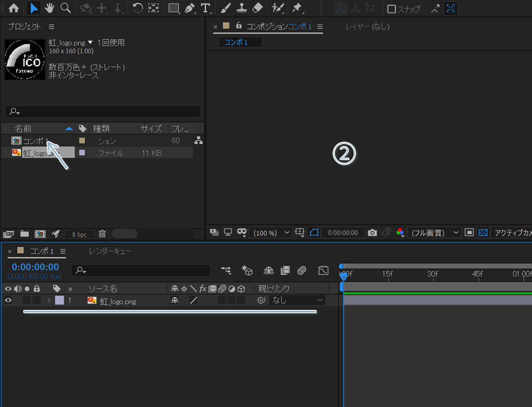Hide the 虹_logo.png layer with eye icon
532x407 pixels.
tap(8, 300)
